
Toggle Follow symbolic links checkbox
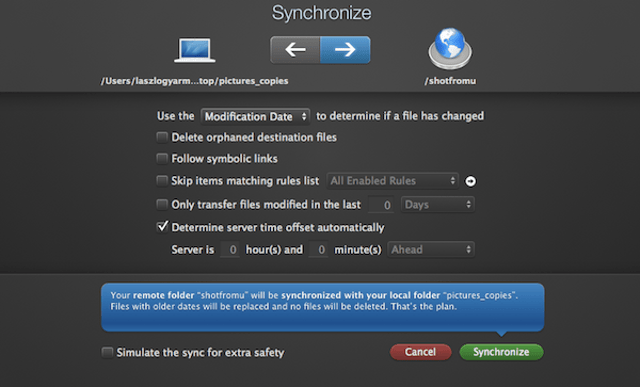162,158
